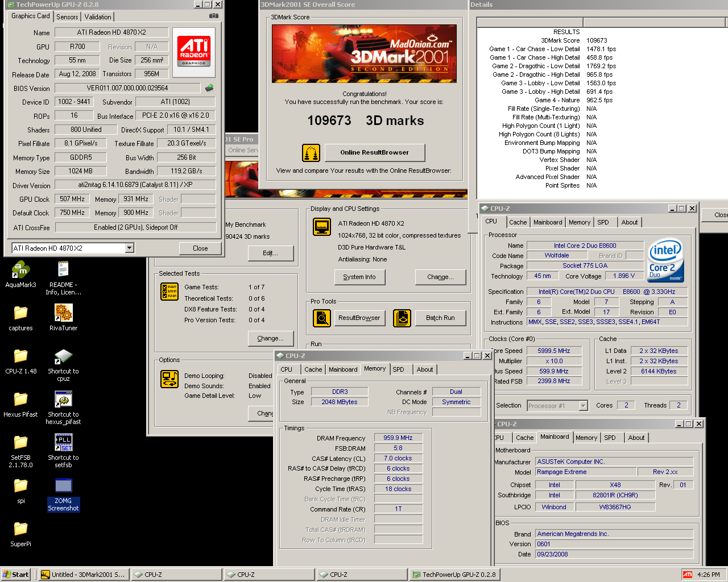728x582 pixels.
Task: Click the Windows Start button
Action: click(16, 575)
